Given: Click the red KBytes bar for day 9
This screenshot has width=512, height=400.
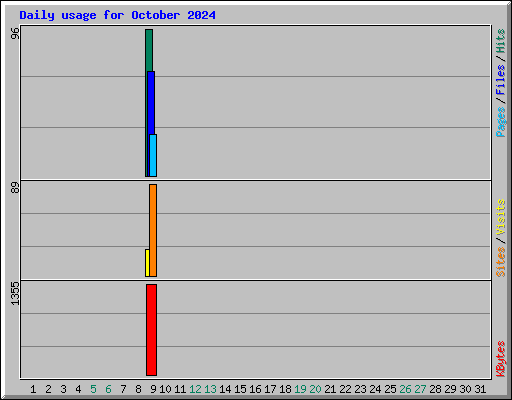Looking at the screenshot, I should pyautogui.click(x=151, y=330).
